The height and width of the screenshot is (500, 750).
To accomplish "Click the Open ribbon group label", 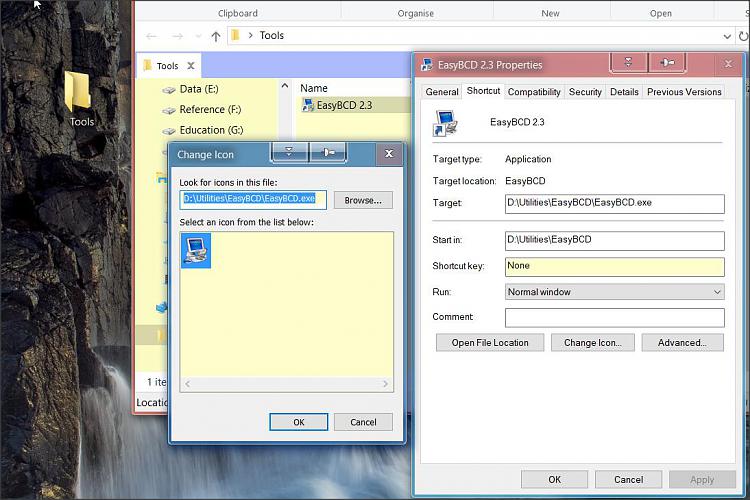I will (x=661, y=13).
